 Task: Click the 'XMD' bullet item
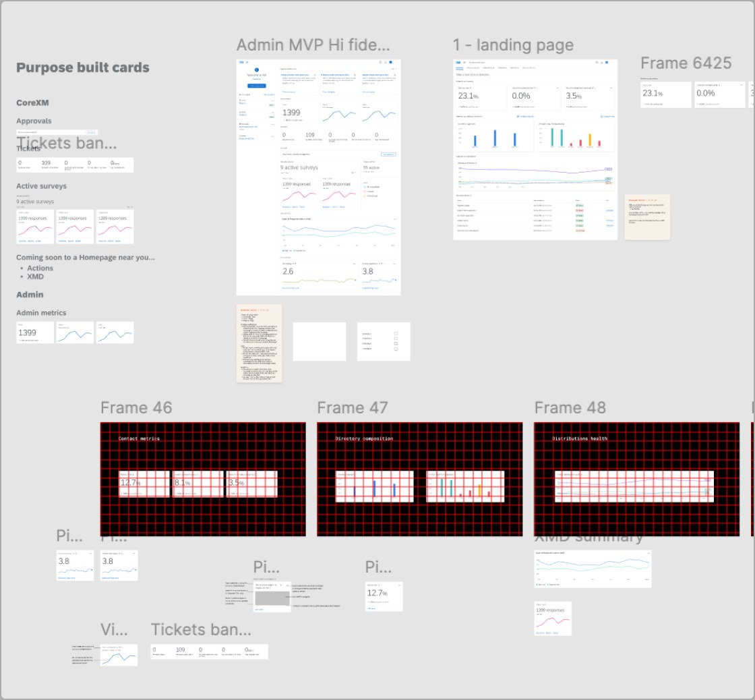click(x=35, y=276)
